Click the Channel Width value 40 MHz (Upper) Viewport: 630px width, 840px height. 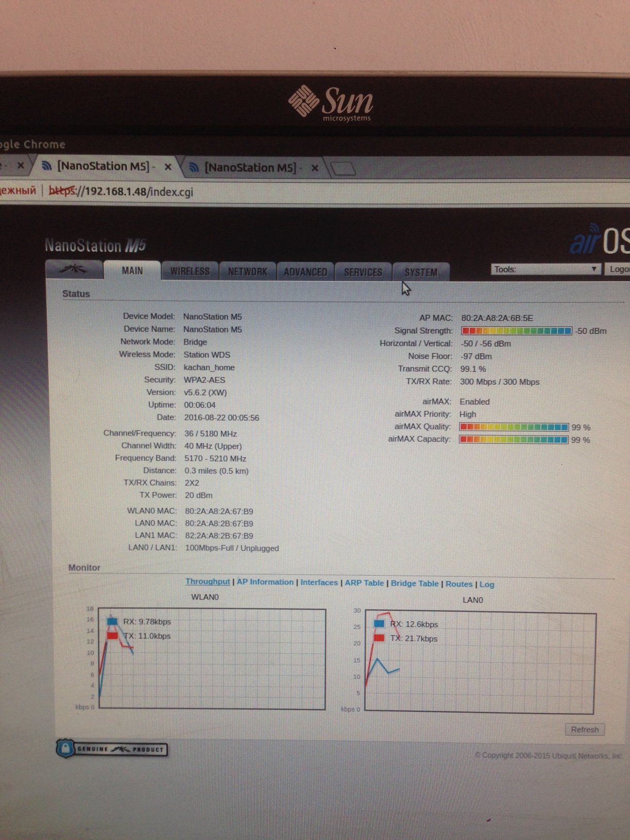[213, 446]
